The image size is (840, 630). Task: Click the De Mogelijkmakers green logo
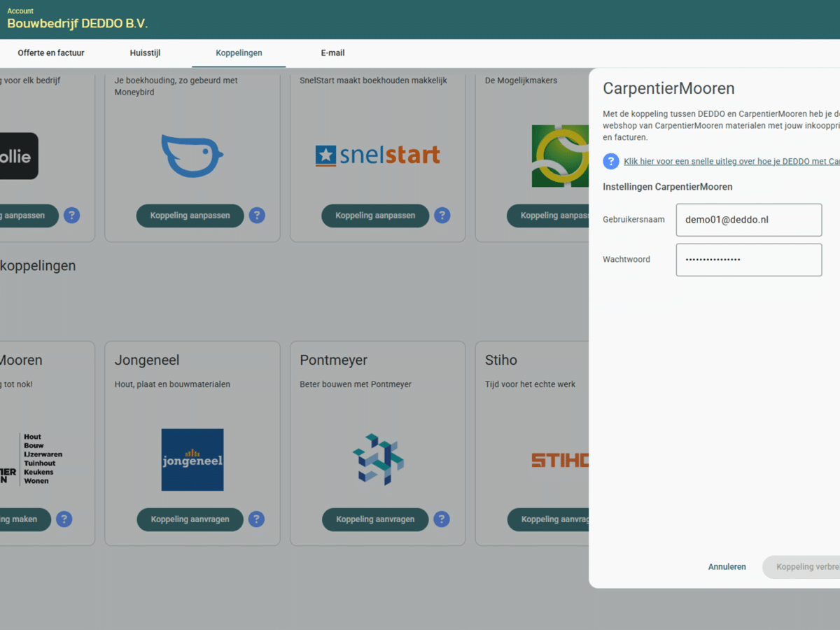(560, 156)
